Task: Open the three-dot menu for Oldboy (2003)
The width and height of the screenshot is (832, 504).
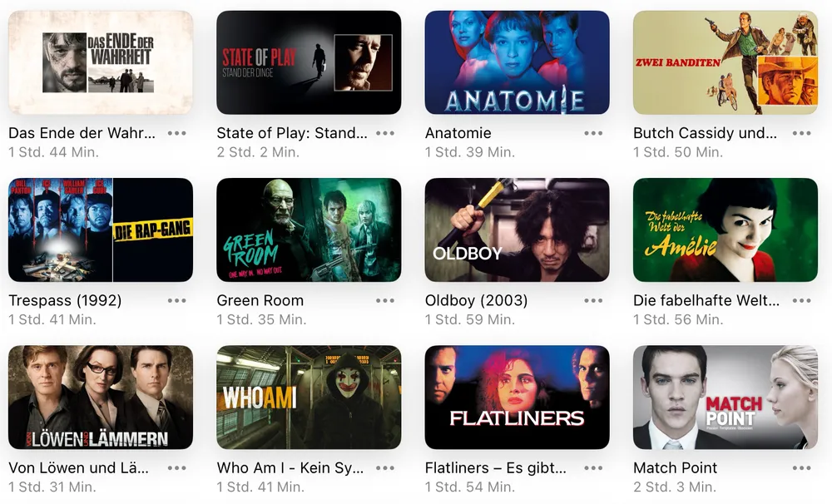Action: click(x=593, y=301)
